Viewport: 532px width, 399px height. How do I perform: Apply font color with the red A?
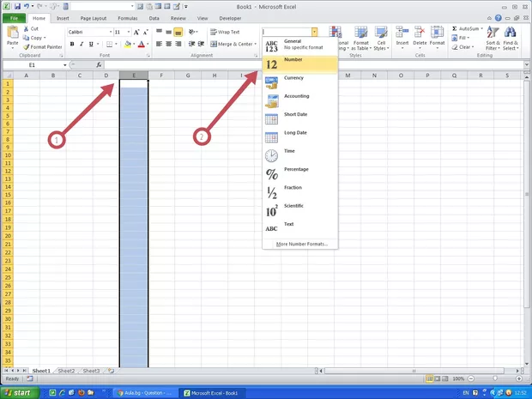click(x=142, y=44)
